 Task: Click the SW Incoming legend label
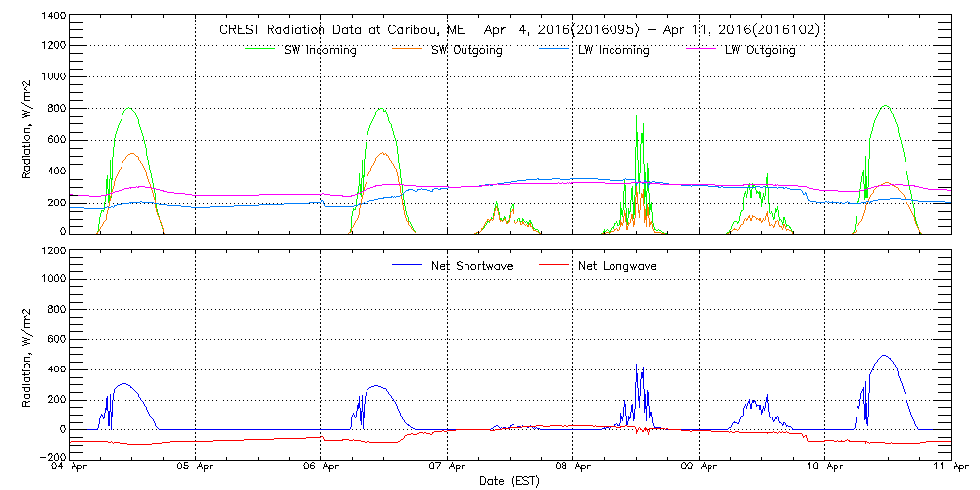point(320,51)
